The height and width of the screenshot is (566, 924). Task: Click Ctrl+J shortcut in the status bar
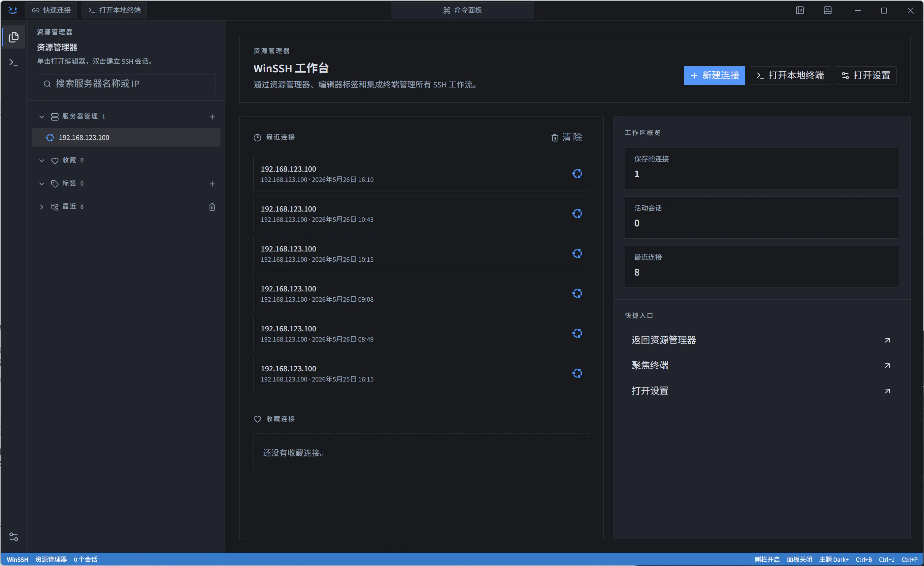pyautogui.click(x=886, y=559)
